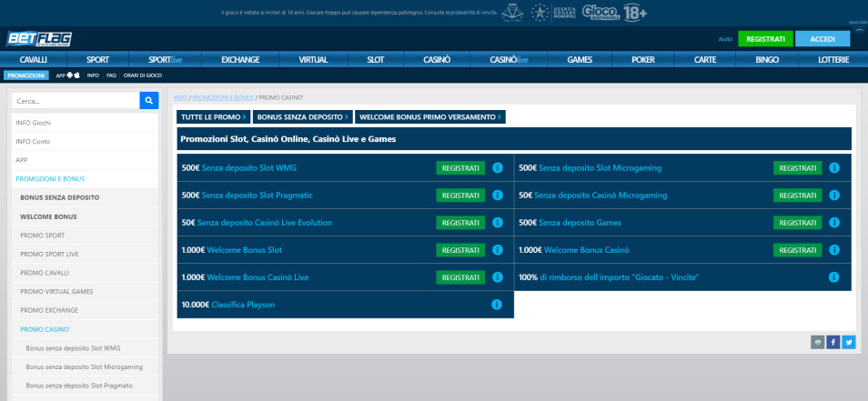Image resolution: width=868 pixels, height=401 pixels.
Task: Open info icon for Senza deposito Slot Pragmatic
Action: point(497,195)
